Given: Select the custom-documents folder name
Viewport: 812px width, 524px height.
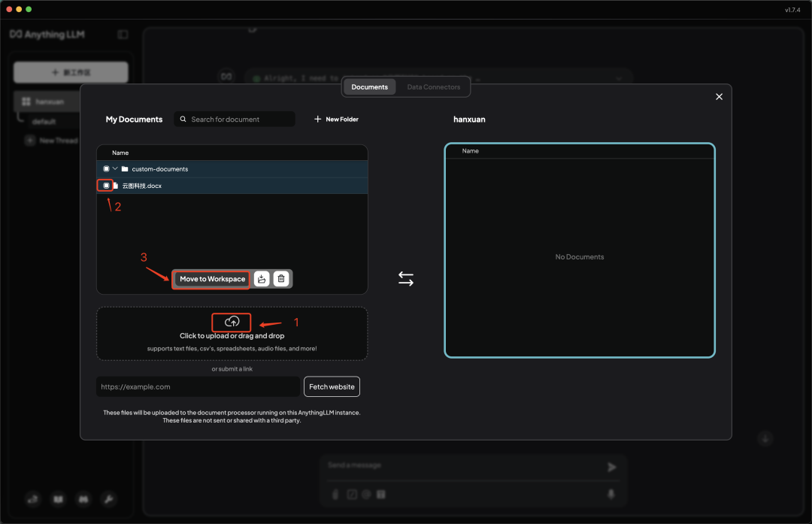Looking at the screenshot, I should tap(159, 169).
